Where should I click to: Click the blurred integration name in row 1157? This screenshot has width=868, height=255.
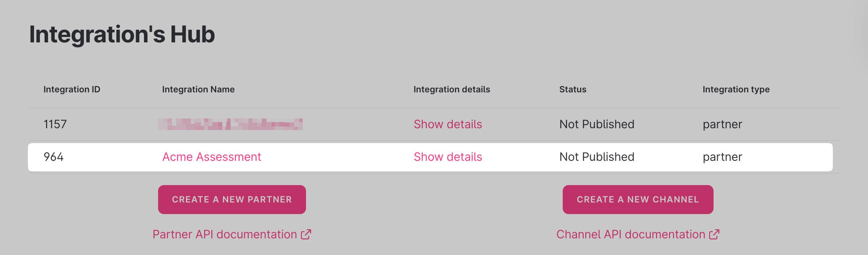coord(231,124)
